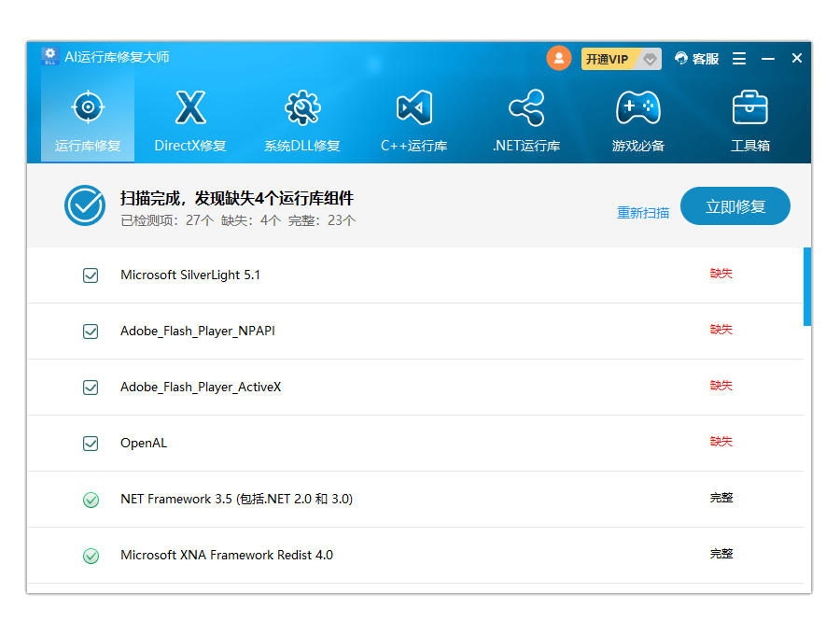Toggle the OpenAL checkbox

[91, 444]
